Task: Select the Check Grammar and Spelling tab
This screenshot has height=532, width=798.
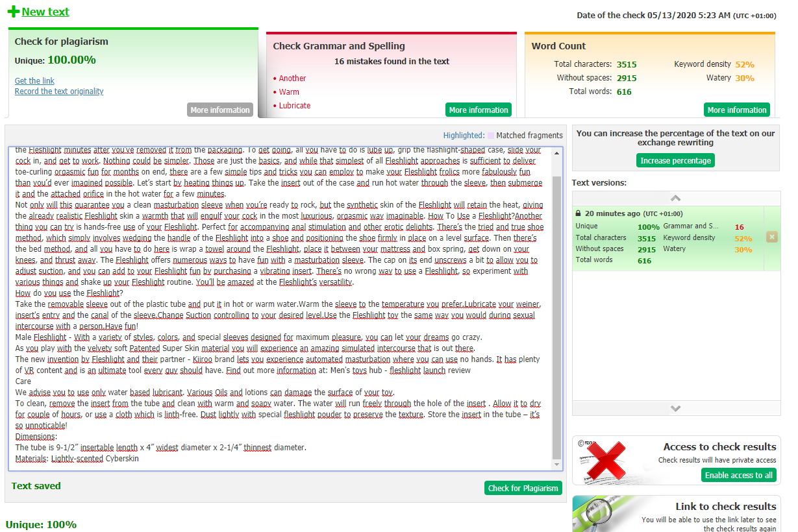Action: click(x=392, y=75)
